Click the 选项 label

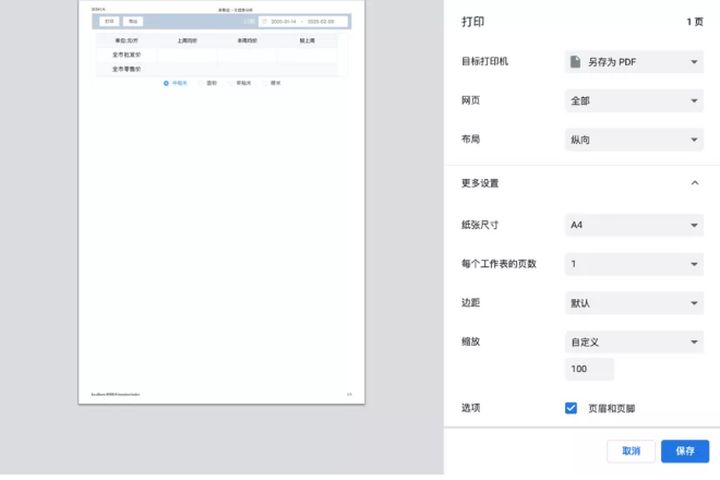(x=471, y=408)
